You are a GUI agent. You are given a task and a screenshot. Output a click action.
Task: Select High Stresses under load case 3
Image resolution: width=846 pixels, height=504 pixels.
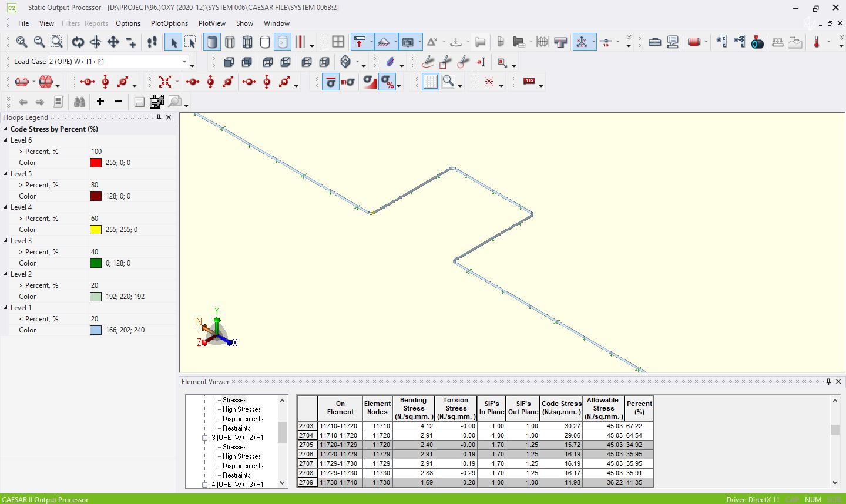pyautogui.click(x=241, y=456)
